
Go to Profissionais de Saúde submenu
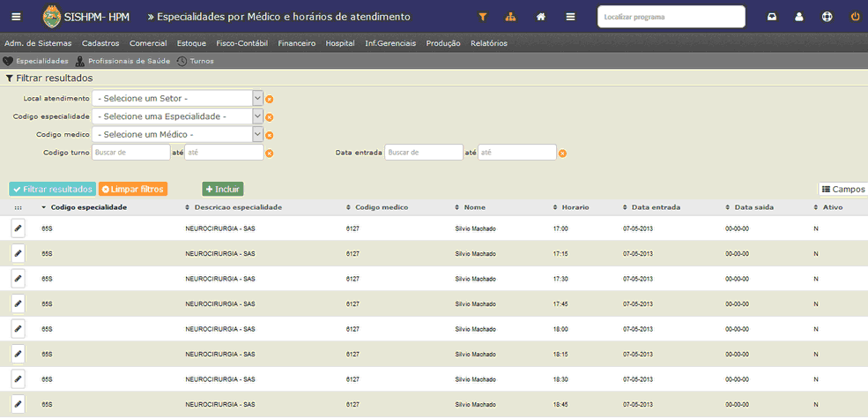(x=122, y=61)
